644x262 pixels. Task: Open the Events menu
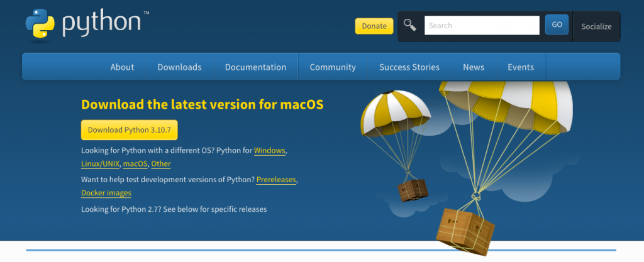521,67
